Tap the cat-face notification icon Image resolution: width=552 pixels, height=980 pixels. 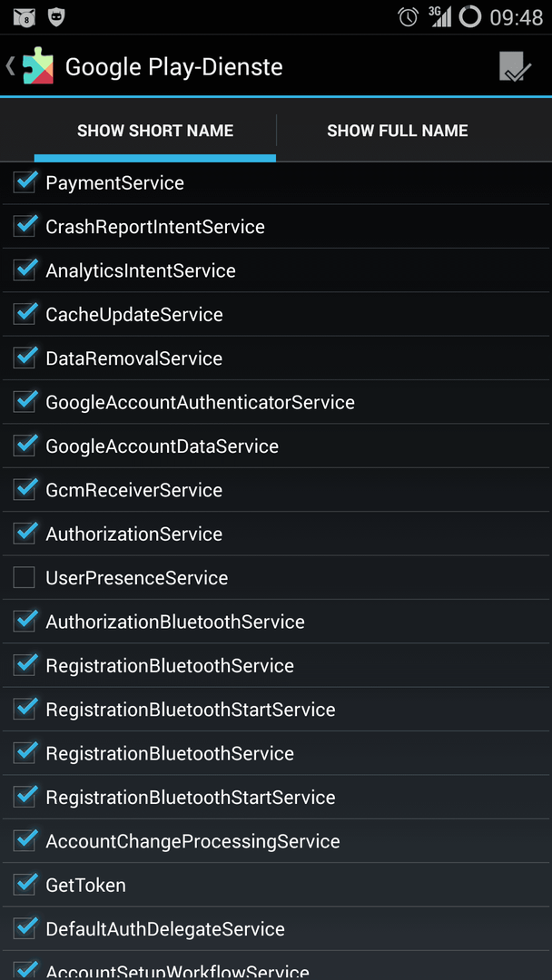(57, 17)
